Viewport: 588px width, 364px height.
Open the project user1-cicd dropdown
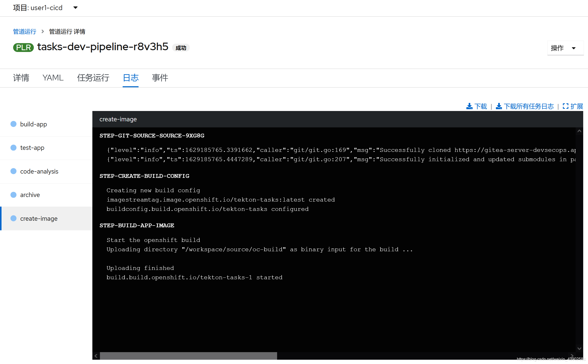pos(45,8)
